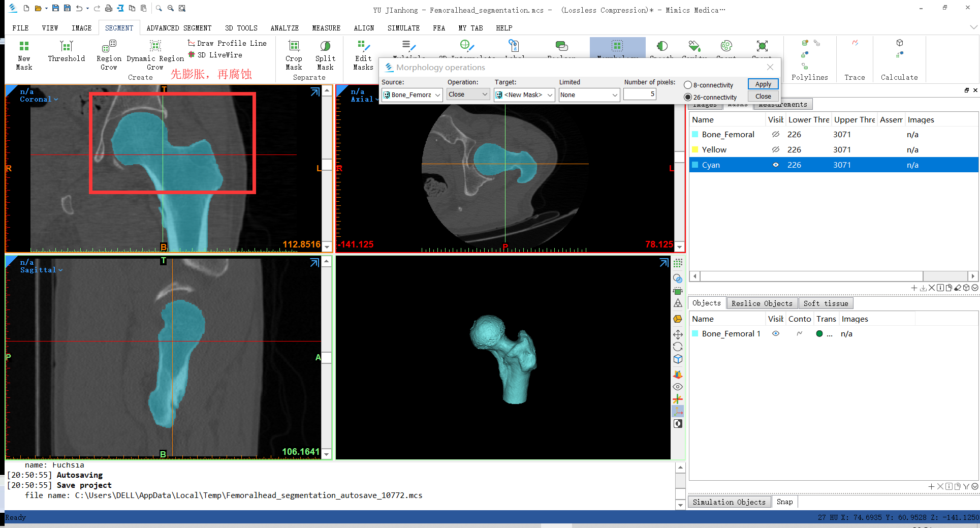The image size is (980, 528).
Task: Open the Target mask dropdown
Action: 524,95
